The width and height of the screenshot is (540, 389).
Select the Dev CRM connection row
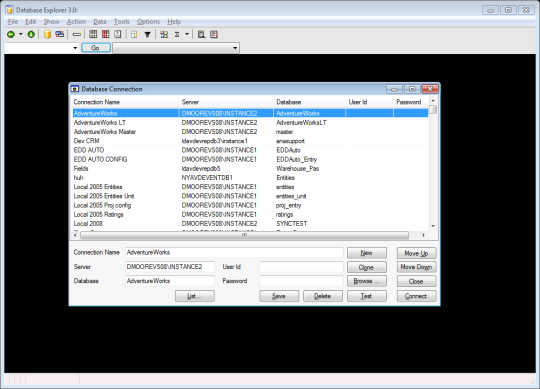(x=250, y=141)
